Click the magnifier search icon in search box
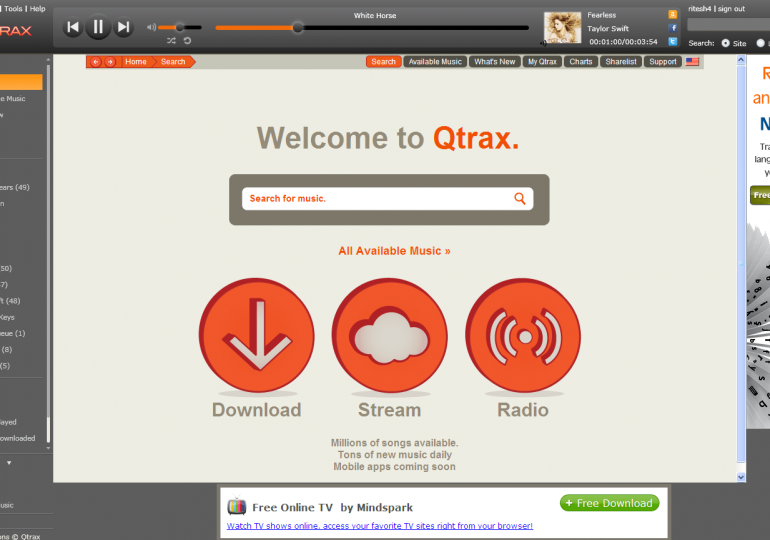The image size is (770, 540). (520, 198)
